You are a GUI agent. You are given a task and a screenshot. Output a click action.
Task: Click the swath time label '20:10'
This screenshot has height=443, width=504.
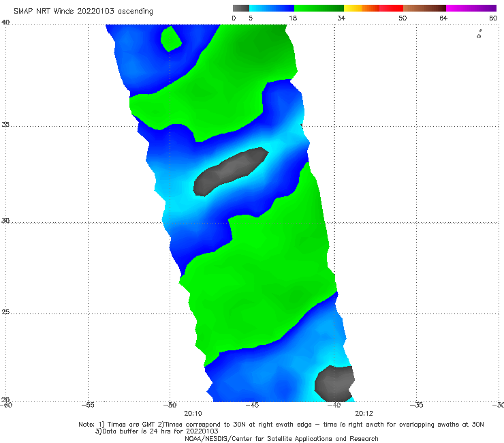click(193, 414)
